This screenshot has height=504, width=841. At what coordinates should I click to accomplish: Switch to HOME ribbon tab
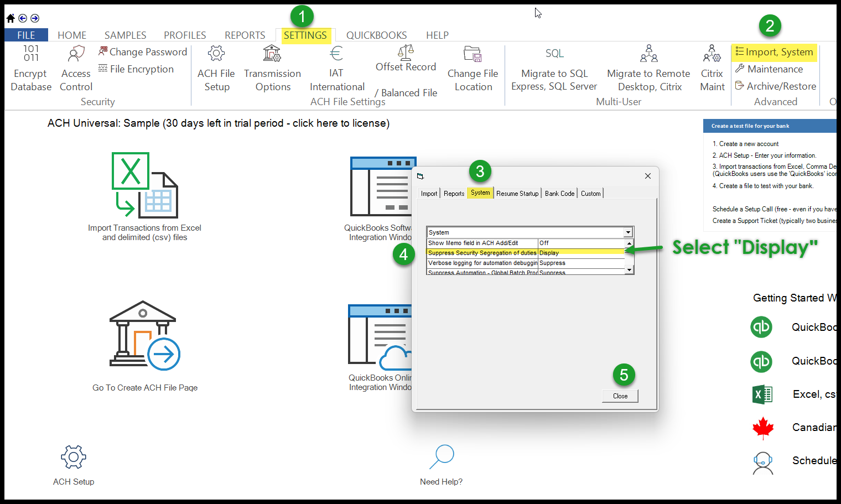(x=72, y=35)
